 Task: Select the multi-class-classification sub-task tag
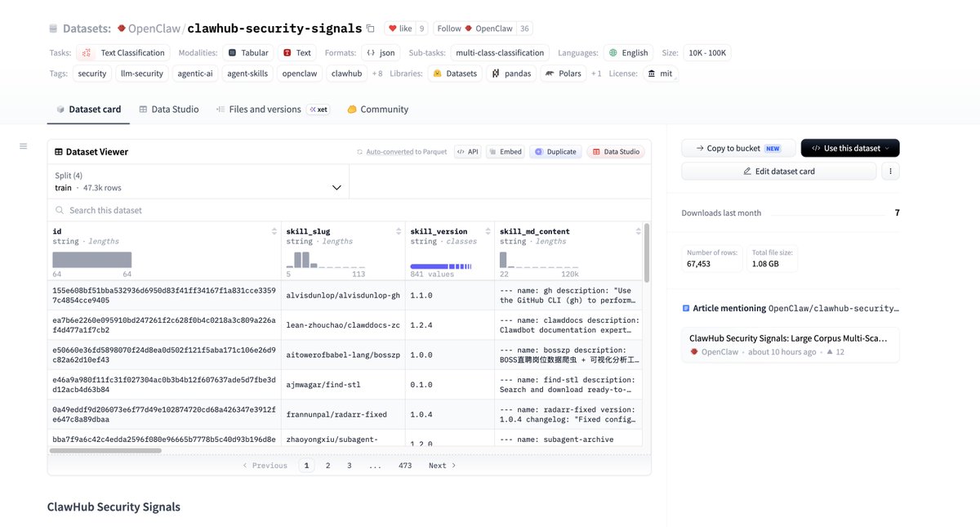500,52
